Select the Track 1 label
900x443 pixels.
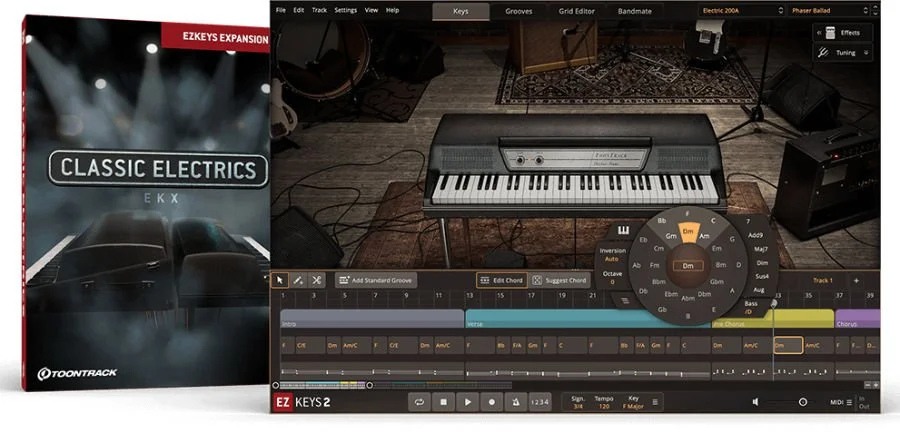pos(822,281)
